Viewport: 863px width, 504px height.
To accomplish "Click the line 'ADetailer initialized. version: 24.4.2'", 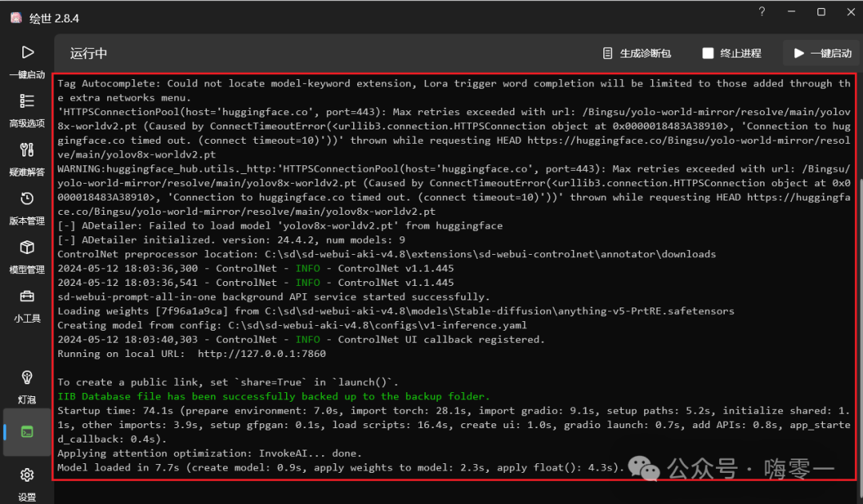I will tap(231, 240).
